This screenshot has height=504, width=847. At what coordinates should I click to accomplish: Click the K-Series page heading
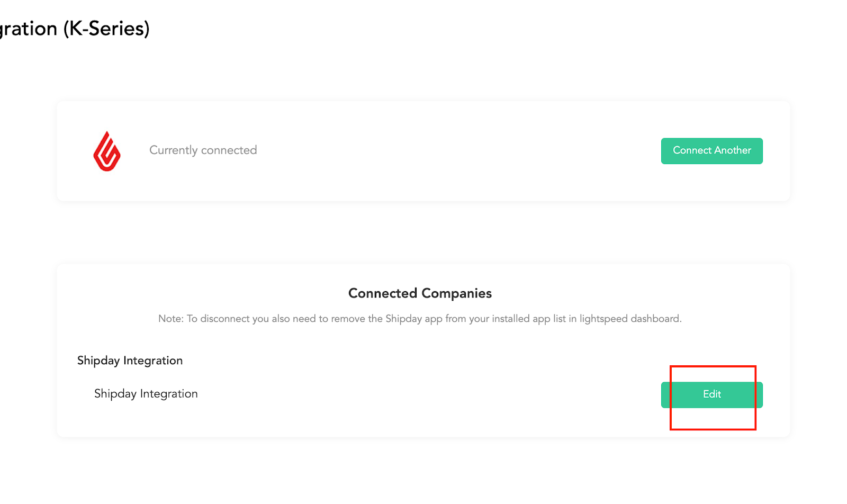(75, 28)
